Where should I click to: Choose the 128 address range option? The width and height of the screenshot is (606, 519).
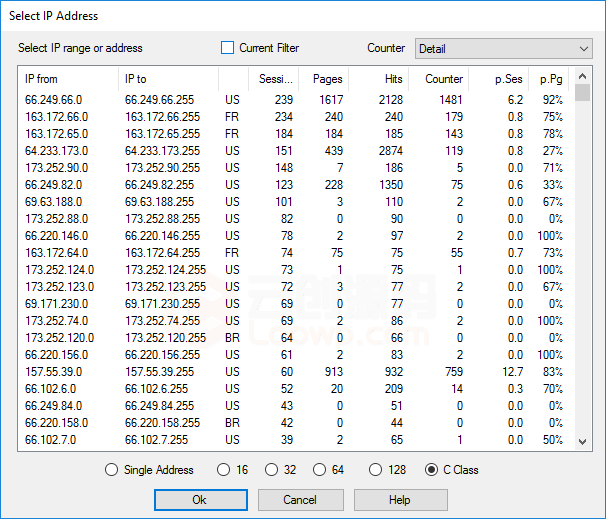pos(387,470)
